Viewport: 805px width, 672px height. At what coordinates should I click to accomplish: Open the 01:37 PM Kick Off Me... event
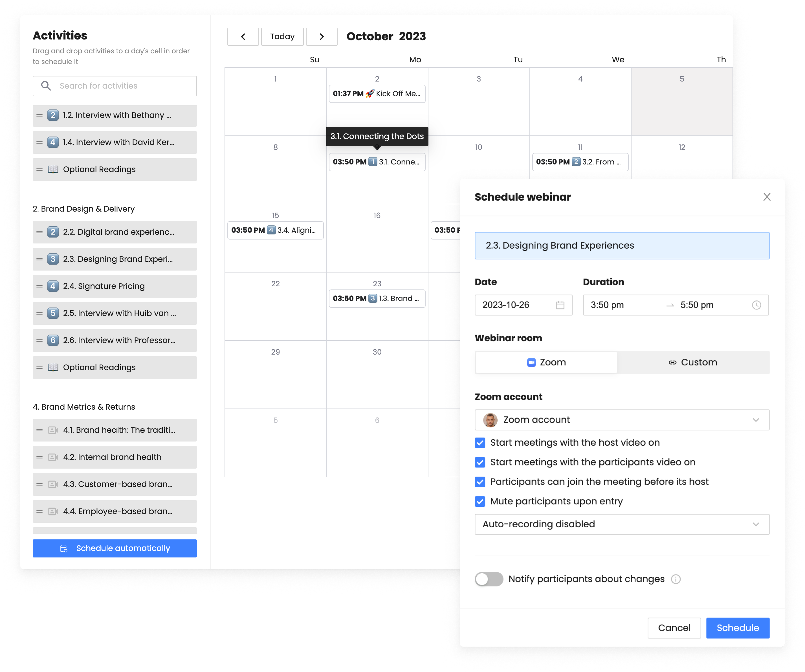click(377, 94)
